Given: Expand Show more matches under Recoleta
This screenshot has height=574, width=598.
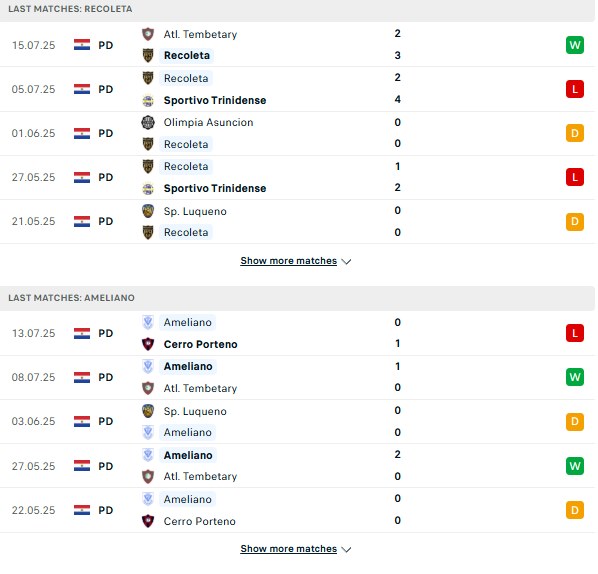Looking at the screenshot, I should coord(289,261).
